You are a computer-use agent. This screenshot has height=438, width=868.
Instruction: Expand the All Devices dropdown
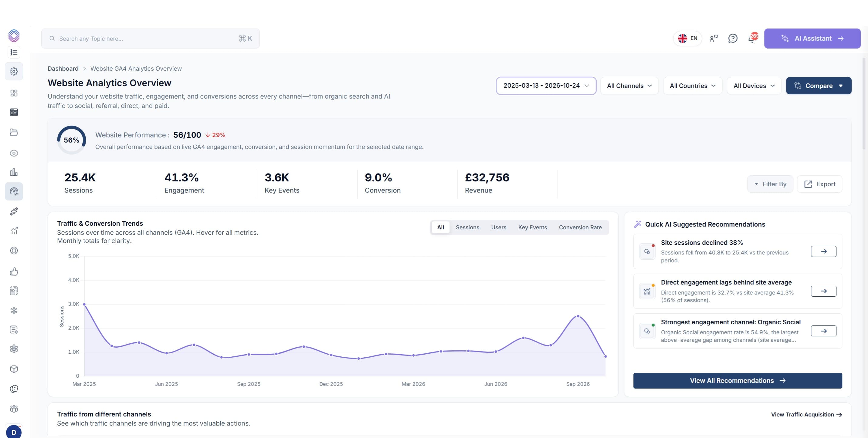[754, 86]
